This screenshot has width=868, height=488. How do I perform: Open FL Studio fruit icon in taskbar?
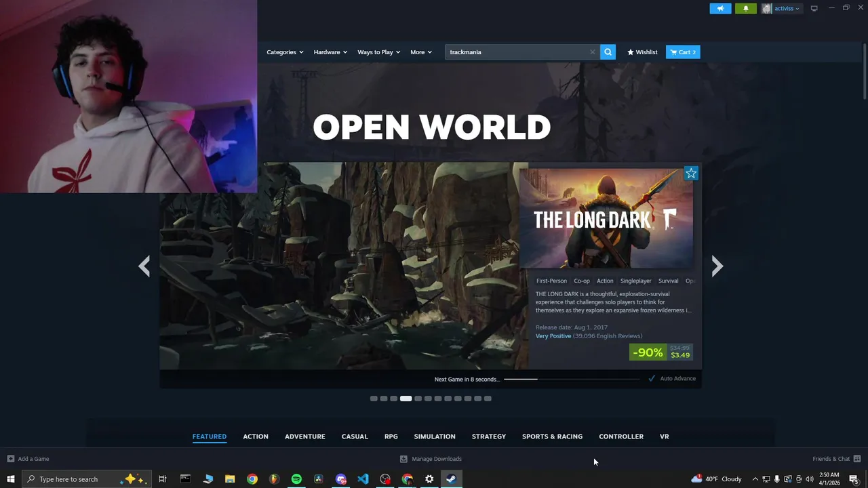[x=274, y=479]
